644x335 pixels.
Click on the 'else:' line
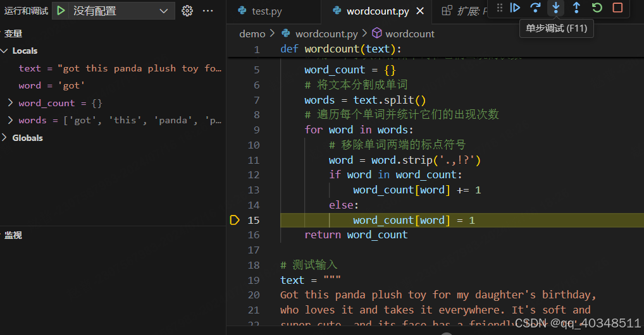[344, 205]
